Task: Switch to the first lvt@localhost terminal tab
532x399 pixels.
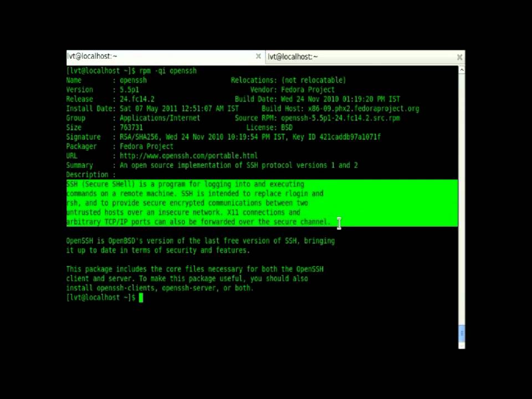Action: click(166, 57)
